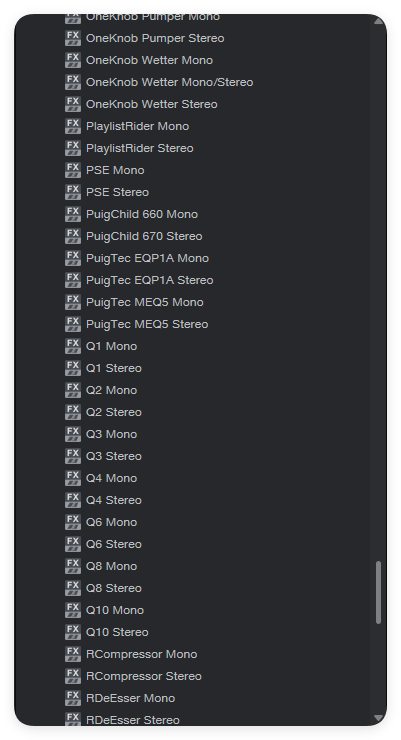Click FX icon beside Q10 Stereo

pos(73,632)
